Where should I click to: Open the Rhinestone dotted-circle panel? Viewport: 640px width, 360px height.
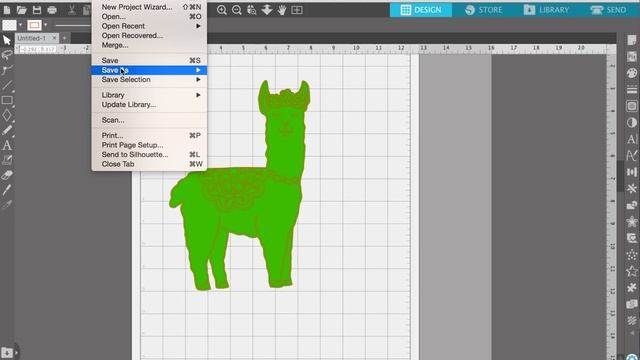(631, 255)
